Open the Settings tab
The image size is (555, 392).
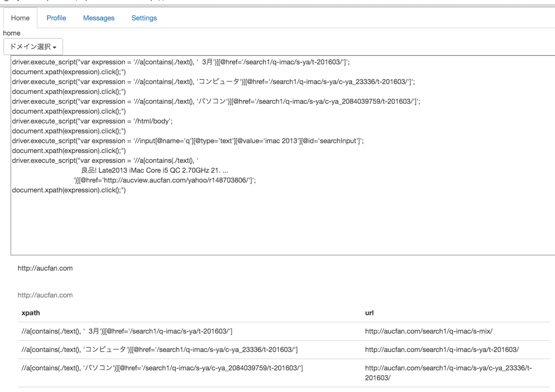pos(144,18)
